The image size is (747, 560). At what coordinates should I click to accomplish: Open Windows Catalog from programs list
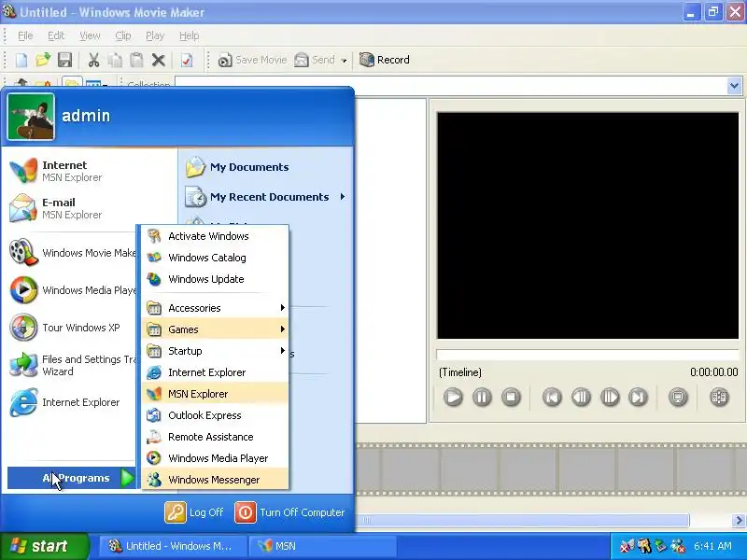pos(215,258)
